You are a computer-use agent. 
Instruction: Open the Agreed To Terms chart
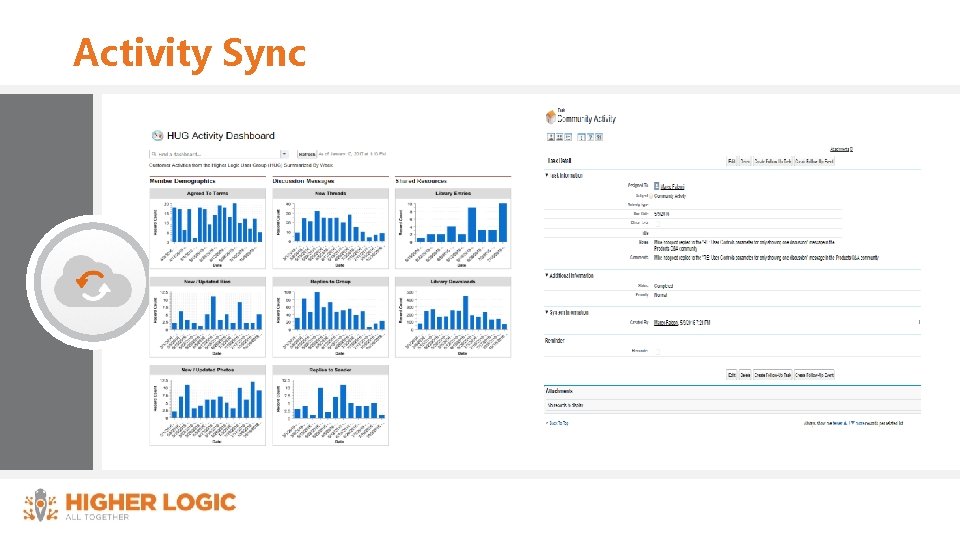pyautogui.click(x=208, y=228)
